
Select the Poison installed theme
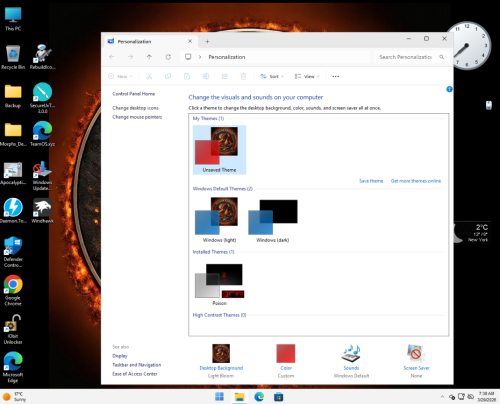pyautogui.click(x=219, y=284)
